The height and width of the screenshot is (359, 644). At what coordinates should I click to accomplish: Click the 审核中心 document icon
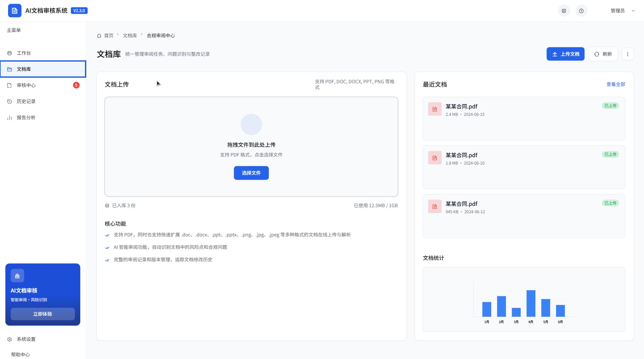(x=9, y=85)
